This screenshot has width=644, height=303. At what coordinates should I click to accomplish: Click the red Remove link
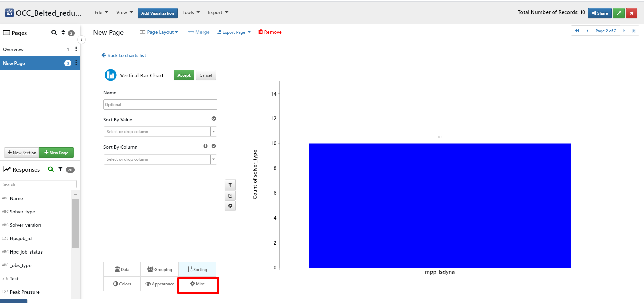pos(270,32)
